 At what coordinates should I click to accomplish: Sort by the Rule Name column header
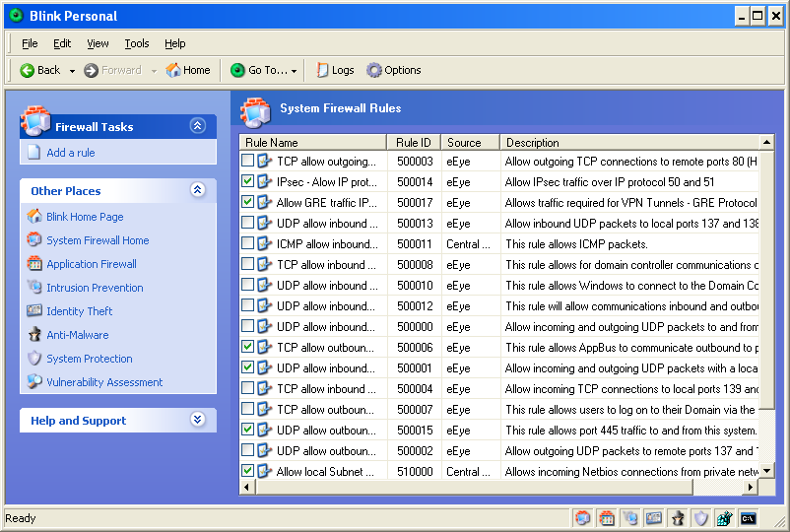pos(313,143)
